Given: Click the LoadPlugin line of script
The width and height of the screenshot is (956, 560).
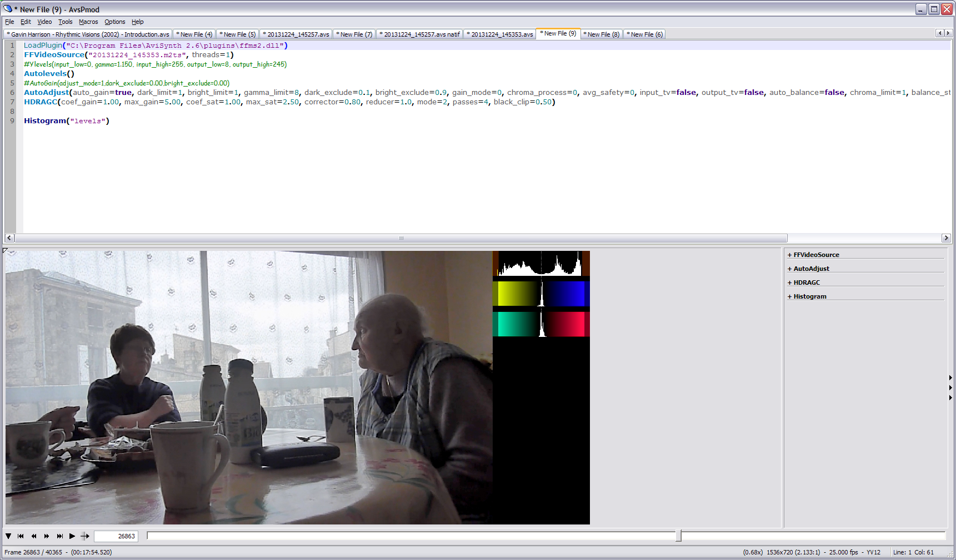Looking at the screenshot, I should [156, 46].
